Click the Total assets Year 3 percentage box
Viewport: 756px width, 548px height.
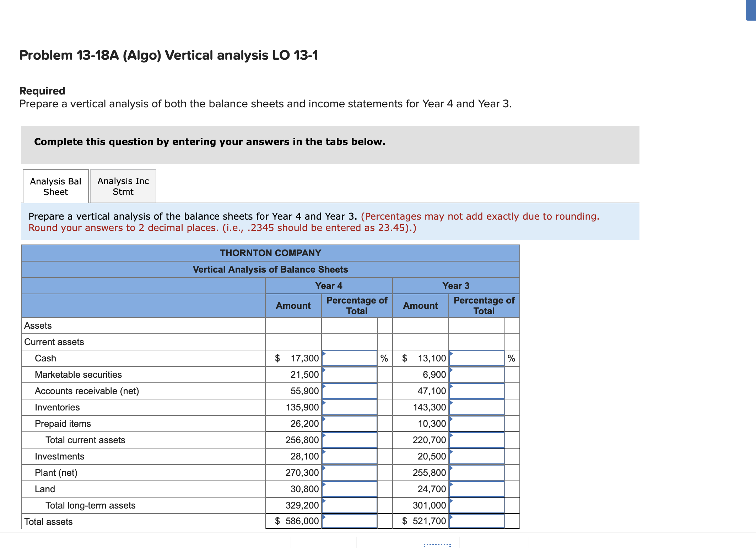477,521
